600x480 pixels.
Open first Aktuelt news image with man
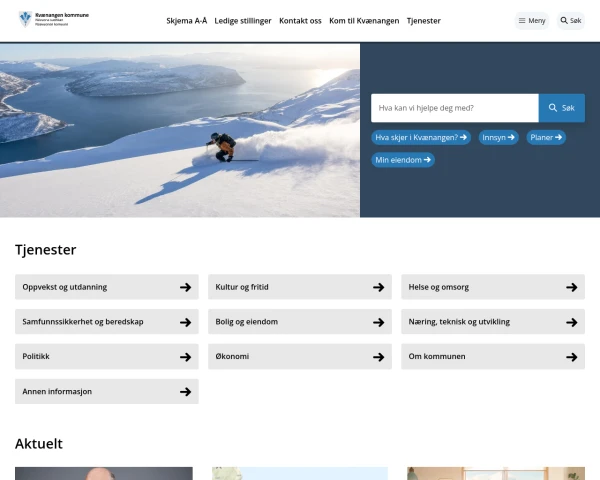[104, 473]
